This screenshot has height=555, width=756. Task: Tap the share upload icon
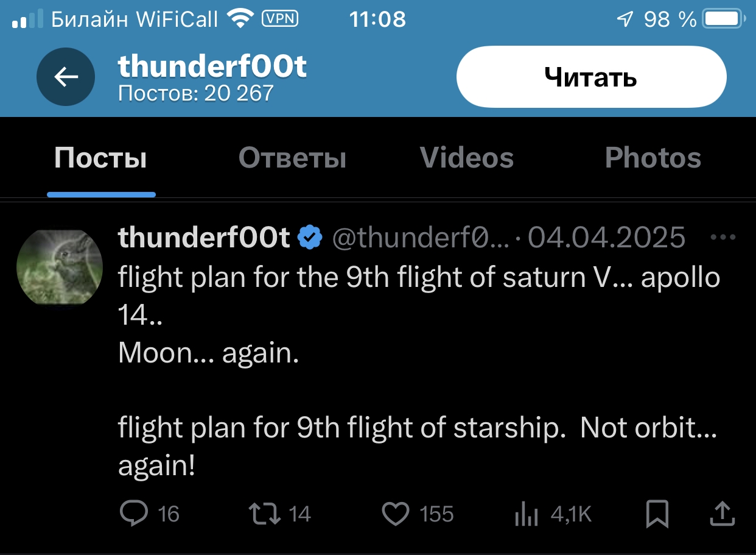(x=723, y=514)
